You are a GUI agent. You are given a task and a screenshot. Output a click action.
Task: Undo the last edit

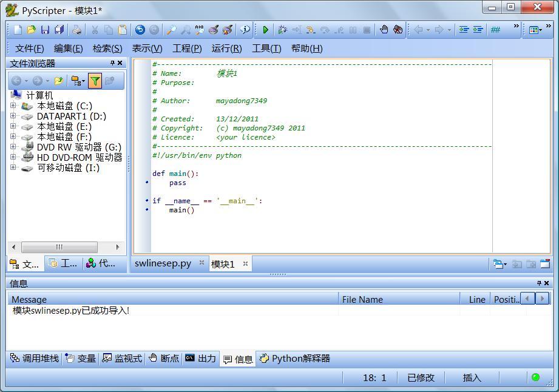click(140, 29)
